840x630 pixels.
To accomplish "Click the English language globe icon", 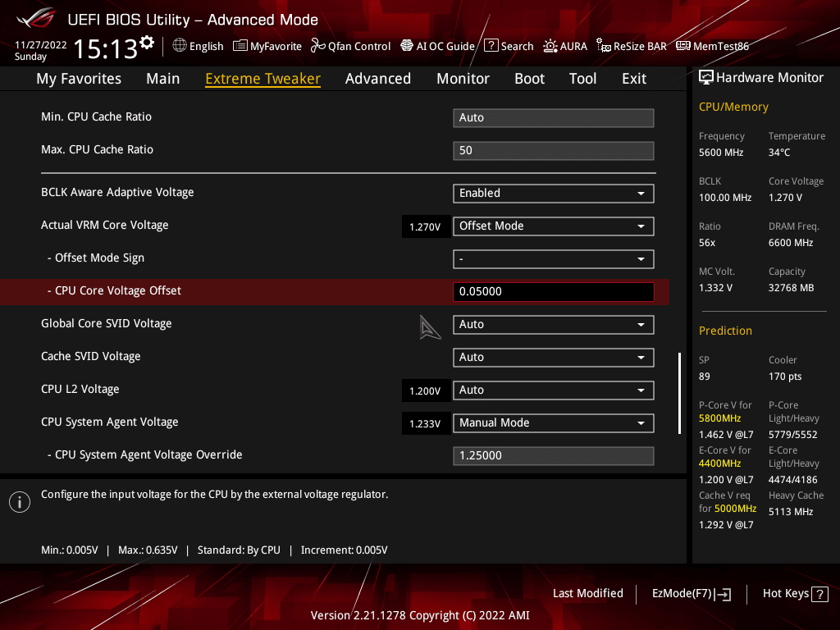I will click(180, 46).
